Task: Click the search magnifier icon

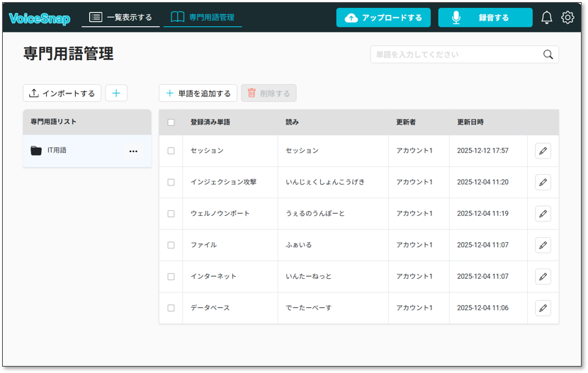Action: coord(548,54)
